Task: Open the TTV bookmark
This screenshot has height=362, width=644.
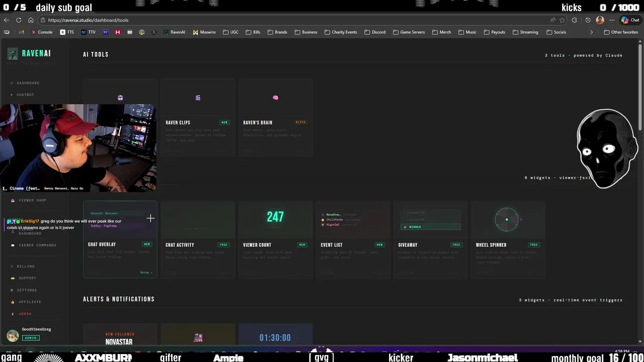Action: coord(88,32)
